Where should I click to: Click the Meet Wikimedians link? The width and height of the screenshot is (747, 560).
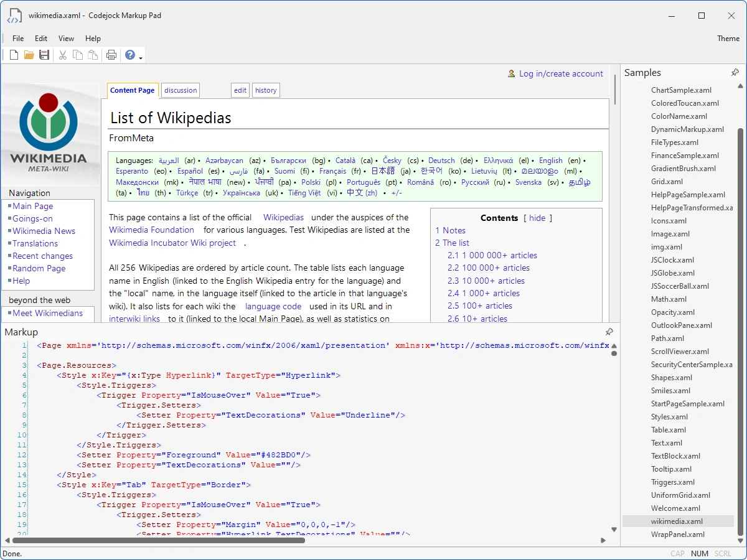point(47,313)
